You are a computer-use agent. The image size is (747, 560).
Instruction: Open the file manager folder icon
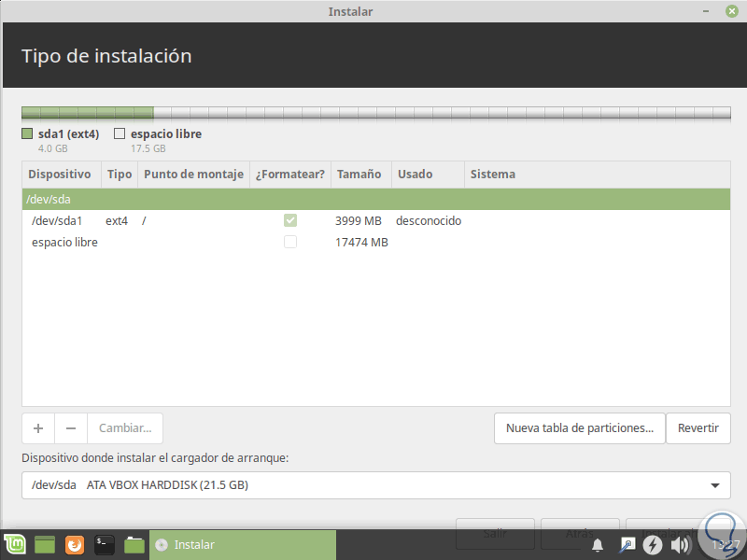134,544
